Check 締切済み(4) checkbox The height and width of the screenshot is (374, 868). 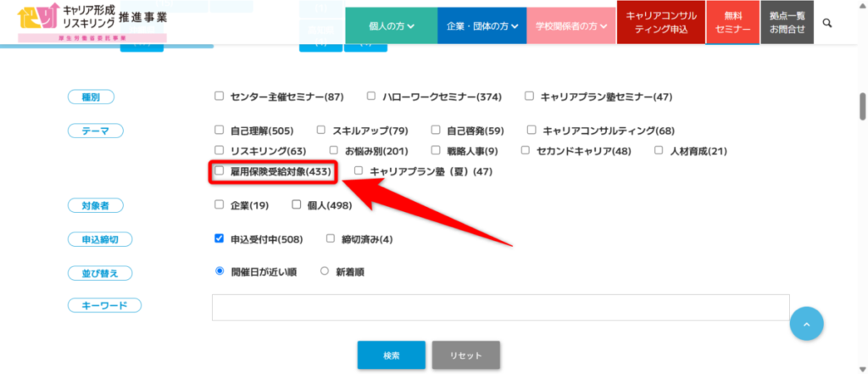click(331, 238)
